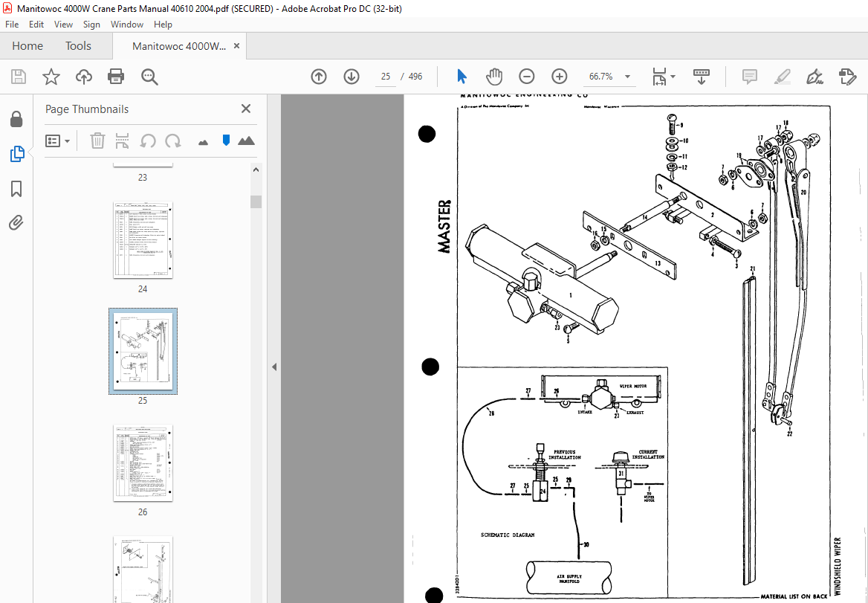Add a comment with the speech bubble icon
Image resolution: width=868 pixels, height=603 pixels.
pyautogui.click(x=750, y=77)
